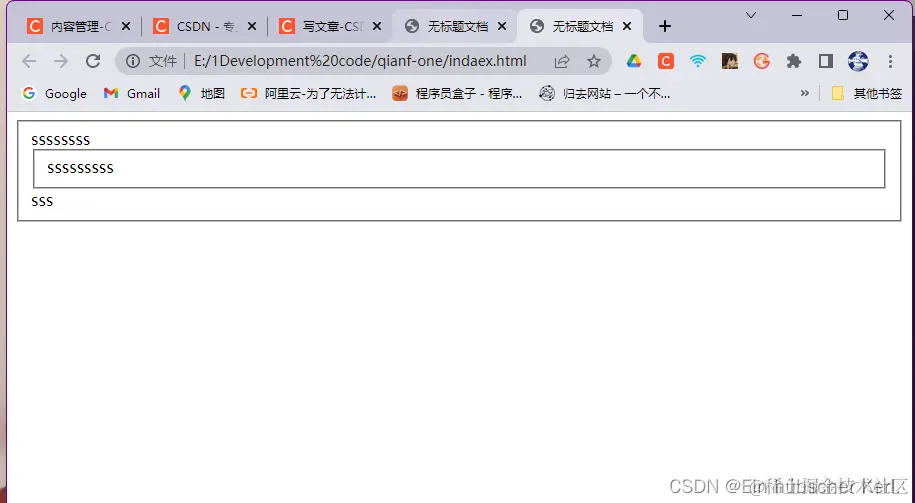The image size is (915, 503).
Task: Close the active 无标题文档 tab
Action: [x=627, y=26]
